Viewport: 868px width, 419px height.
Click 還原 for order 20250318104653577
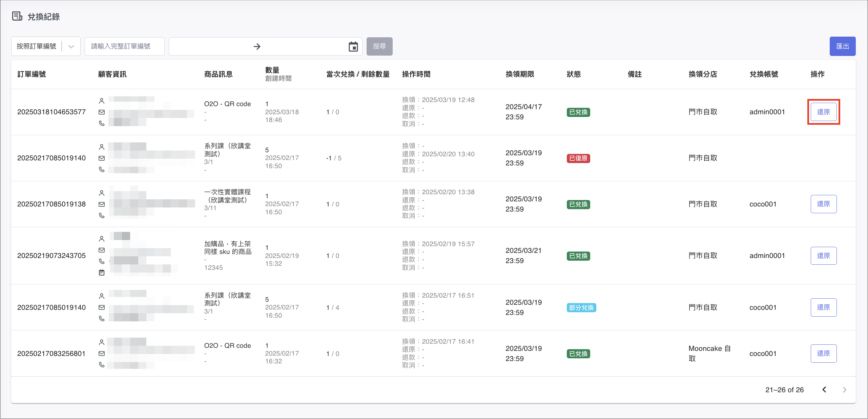point(824,112)
